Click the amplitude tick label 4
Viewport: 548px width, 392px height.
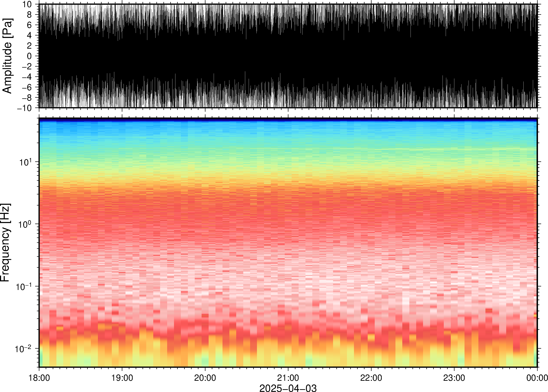30,35
